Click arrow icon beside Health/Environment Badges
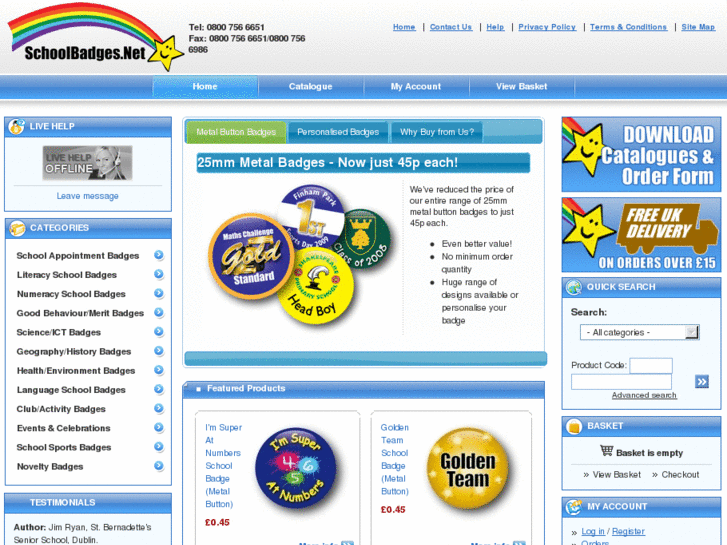This screenshot has height=545, width=727. 159,370
